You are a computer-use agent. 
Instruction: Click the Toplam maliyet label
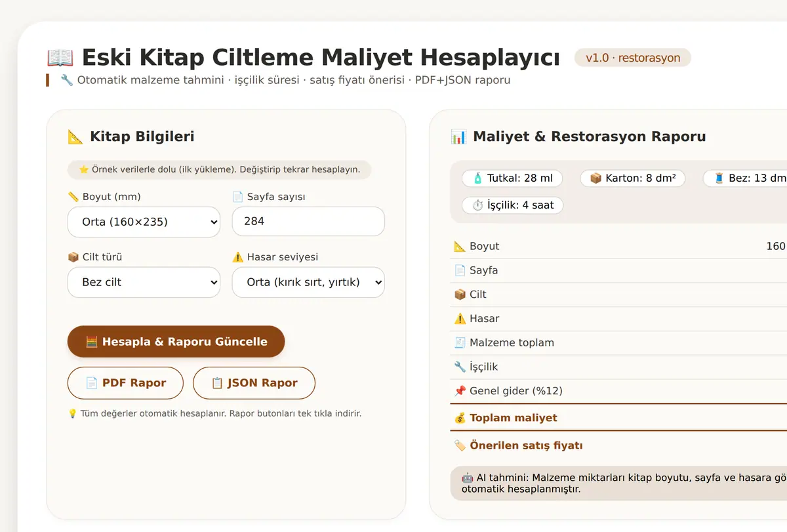[x=514, y=418]
